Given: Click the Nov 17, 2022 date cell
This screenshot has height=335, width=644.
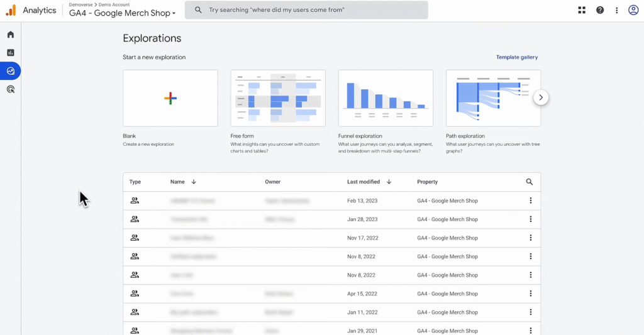Looking at the screenshot, I should click(363, 238).
